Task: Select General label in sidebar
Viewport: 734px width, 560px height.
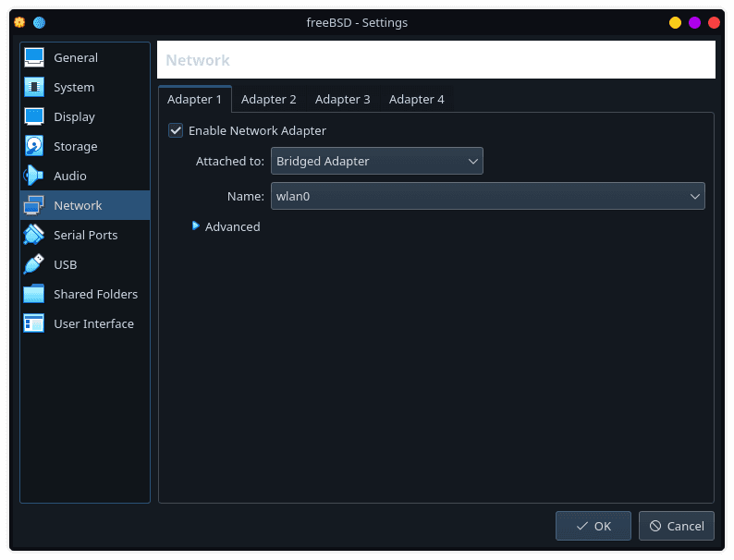Action: [x=76, y=57]
